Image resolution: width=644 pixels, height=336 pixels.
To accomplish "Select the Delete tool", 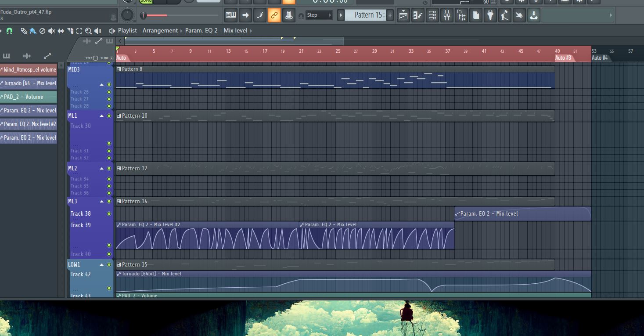I will [x=42, y=31].
